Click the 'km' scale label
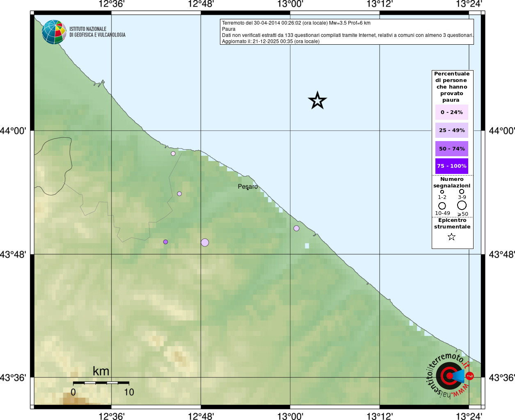Screen dimensions: 515x420 click(101, 371)
